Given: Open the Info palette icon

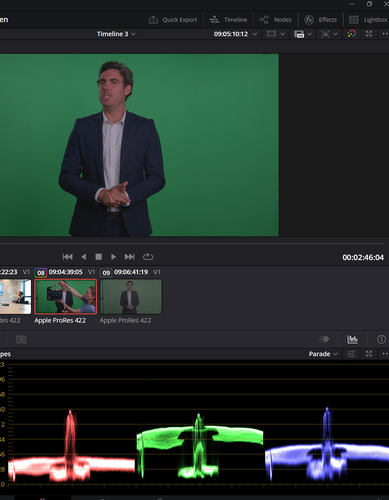Looking at the screenshot, I should tap(381, 339).
